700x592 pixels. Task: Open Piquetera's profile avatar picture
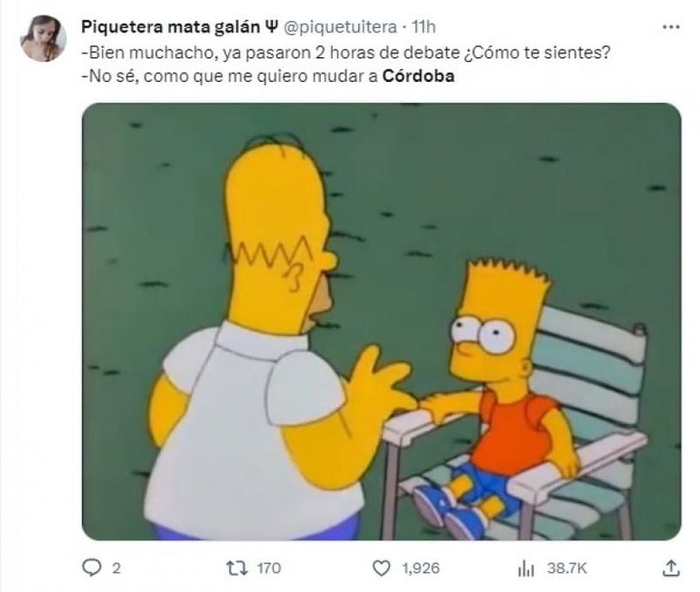(x=44, y=38)
